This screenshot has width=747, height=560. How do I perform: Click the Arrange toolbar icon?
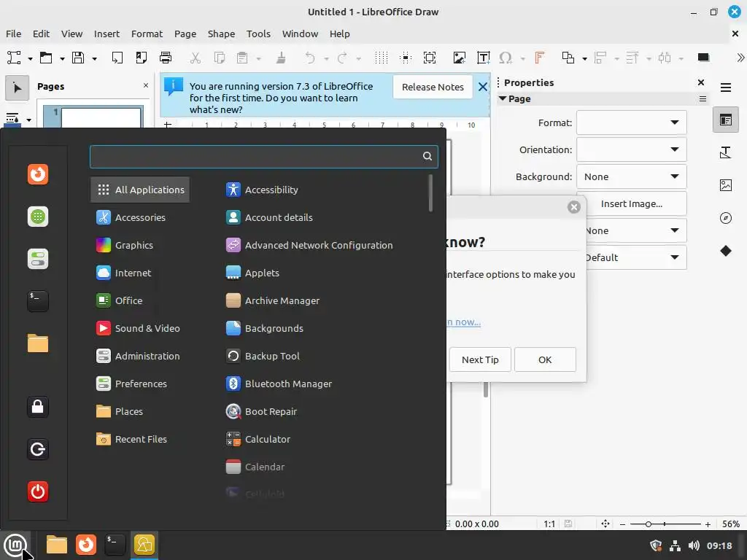(632, 58)
